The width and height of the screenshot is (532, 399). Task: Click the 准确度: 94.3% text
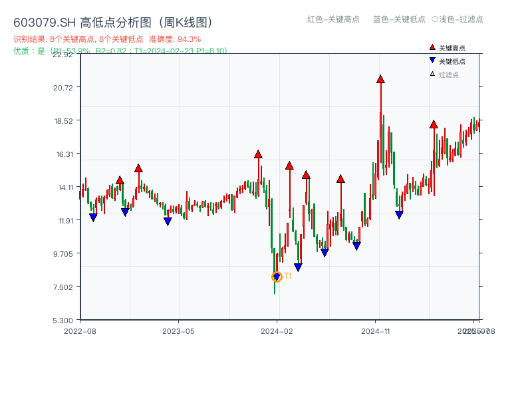pyautogui.click(x=175, y=39)
